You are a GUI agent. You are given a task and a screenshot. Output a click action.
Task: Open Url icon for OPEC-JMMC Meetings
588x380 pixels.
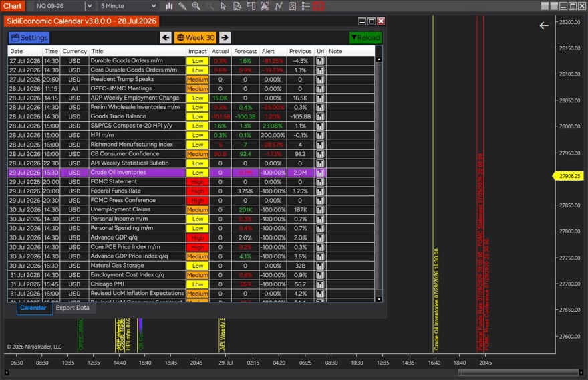click(x=320, y=88)
